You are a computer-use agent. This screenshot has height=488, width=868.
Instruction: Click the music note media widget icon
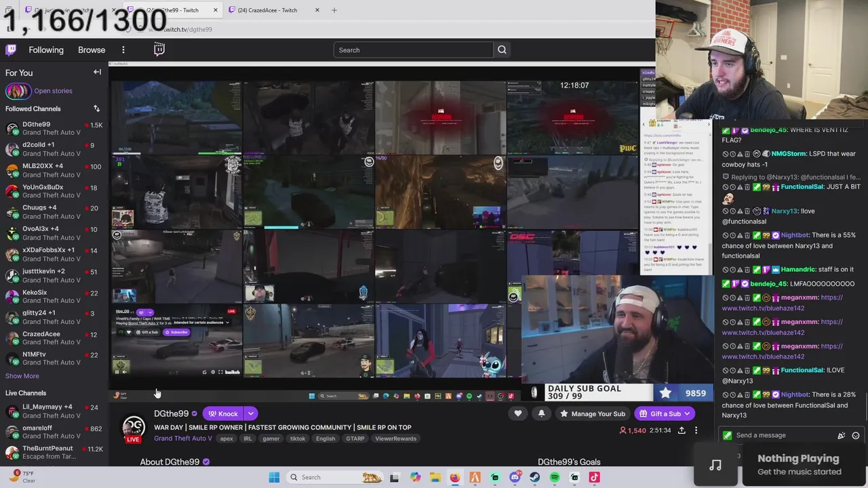click(x=715, y=465)
